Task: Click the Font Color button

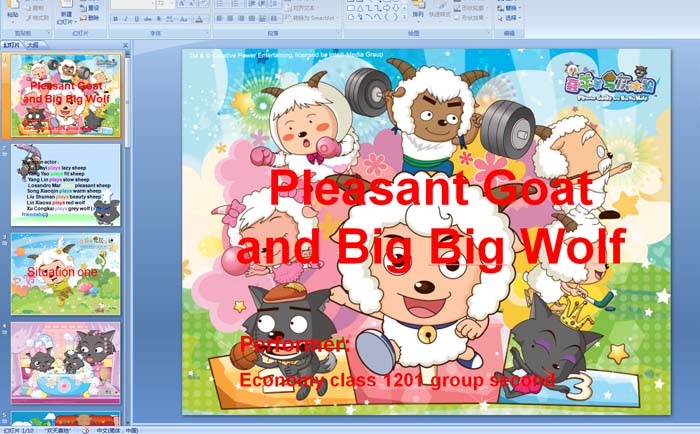Action: 199,19
